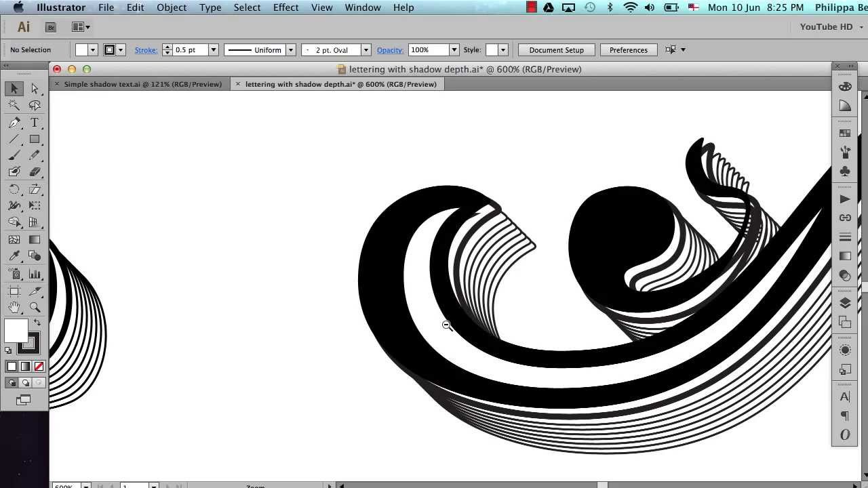The width and height of the screenshot is (868, 488).
Task: Launch Adobe Bridge from the Br button
Action: pos(50,27)
